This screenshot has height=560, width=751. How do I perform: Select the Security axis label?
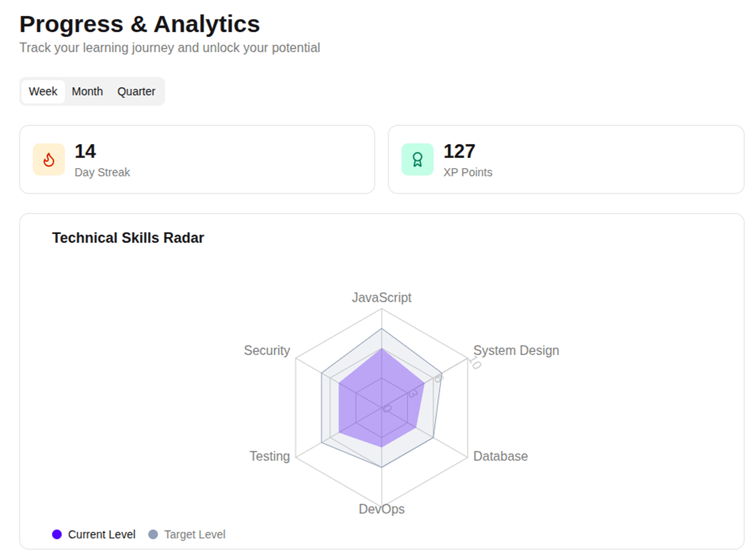coord(267,351)
